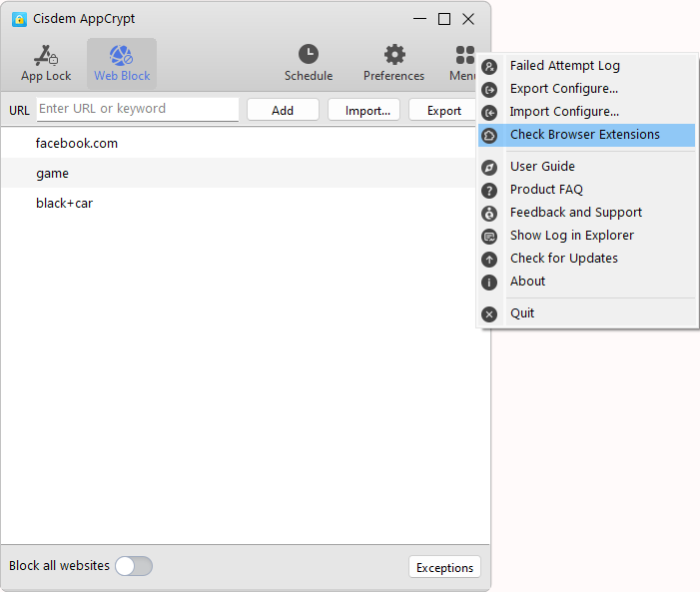Click the Import... button
700x592 pixels.
pyautogui.click(x=363, y=110)
